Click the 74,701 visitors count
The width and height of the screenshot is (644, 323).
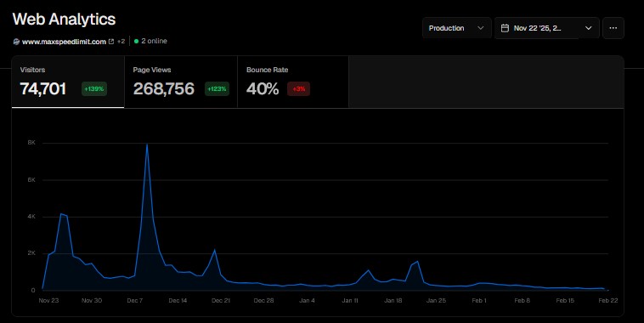click(43, 88)
